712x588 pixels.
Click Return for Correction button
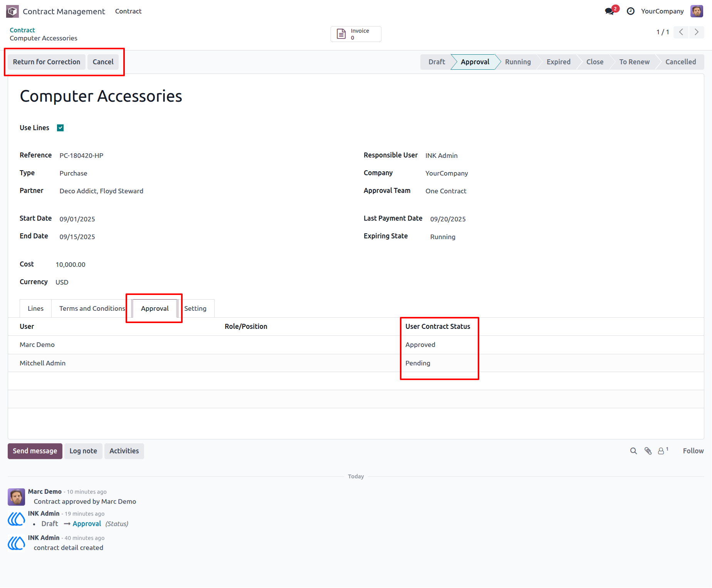click(47, 62)
